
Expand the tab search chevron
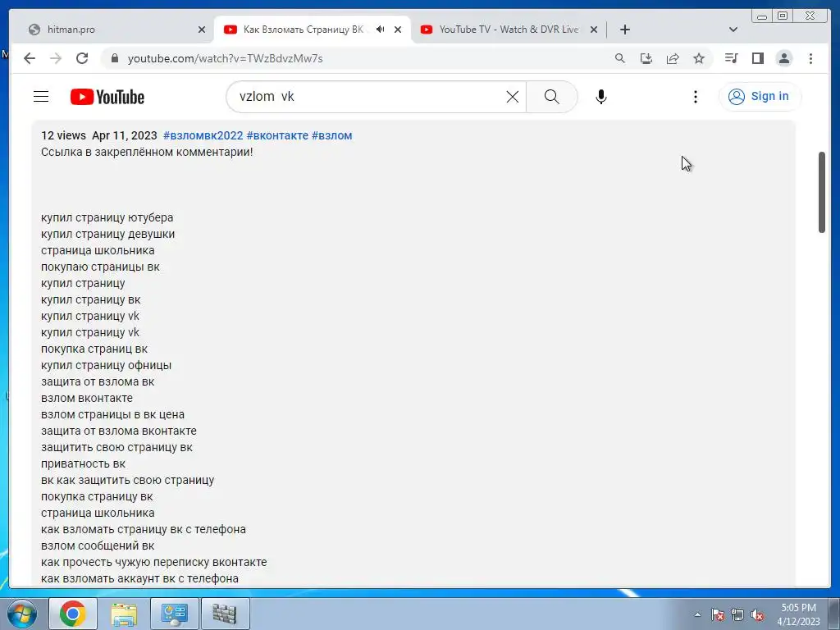(x=733, y=30)
